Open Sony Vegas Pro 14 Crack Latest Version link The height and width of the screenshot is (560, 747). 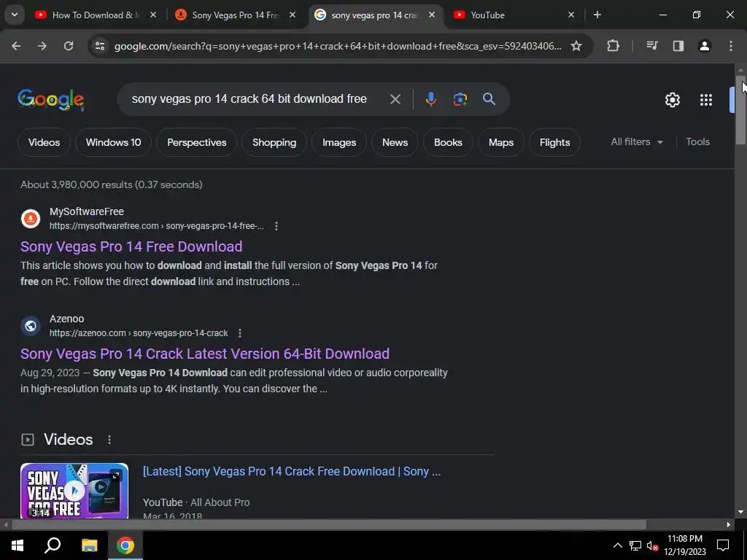point(205,354)
